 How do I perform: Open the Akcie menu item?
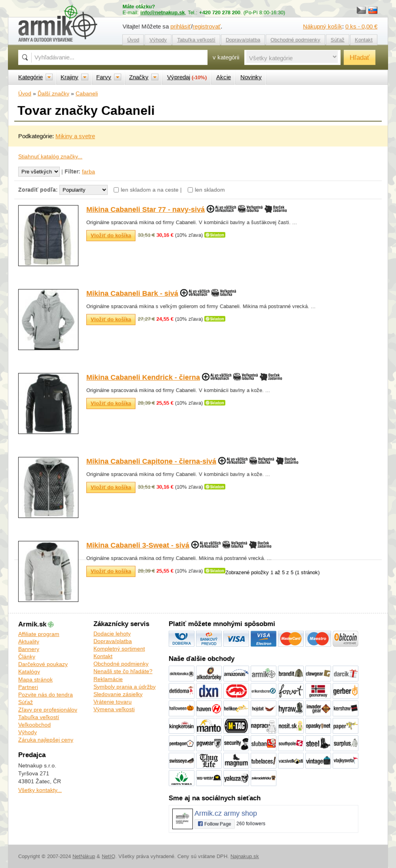point(223,77)
